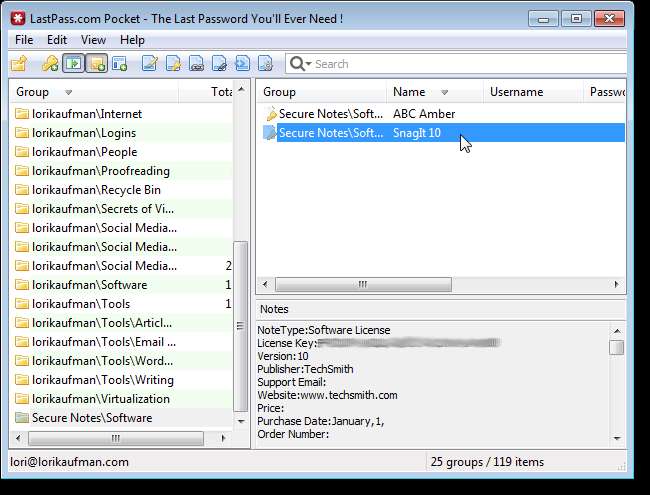Screen dimensions: 650x495
Task: Open the search magnifier dropdown
Action: click(x=301, y=64)
